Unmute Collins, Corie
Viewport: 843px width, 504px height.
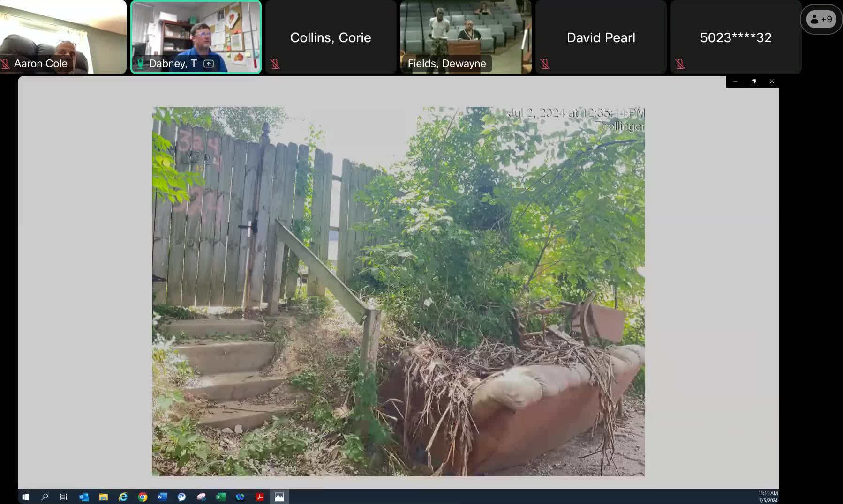coord(274,63)
